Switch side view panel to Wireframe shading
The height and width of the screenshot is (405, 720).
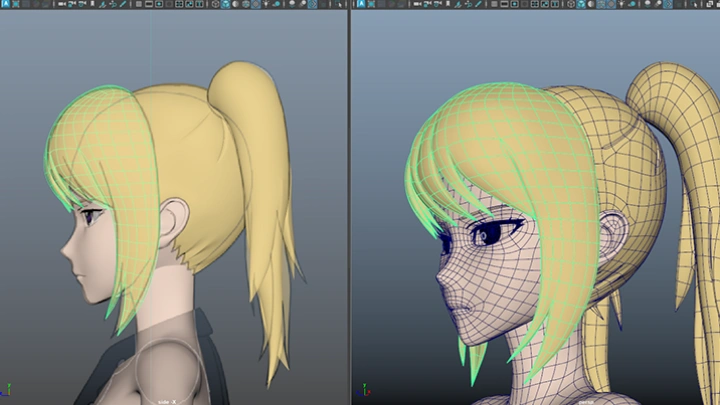click(x=215, y=4)
